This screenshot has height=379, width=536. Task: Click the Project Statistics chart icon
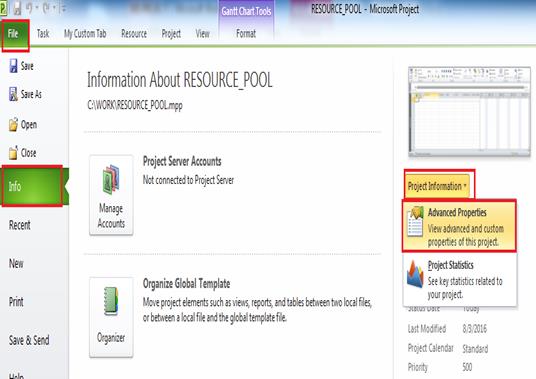(x=415, y=274)
